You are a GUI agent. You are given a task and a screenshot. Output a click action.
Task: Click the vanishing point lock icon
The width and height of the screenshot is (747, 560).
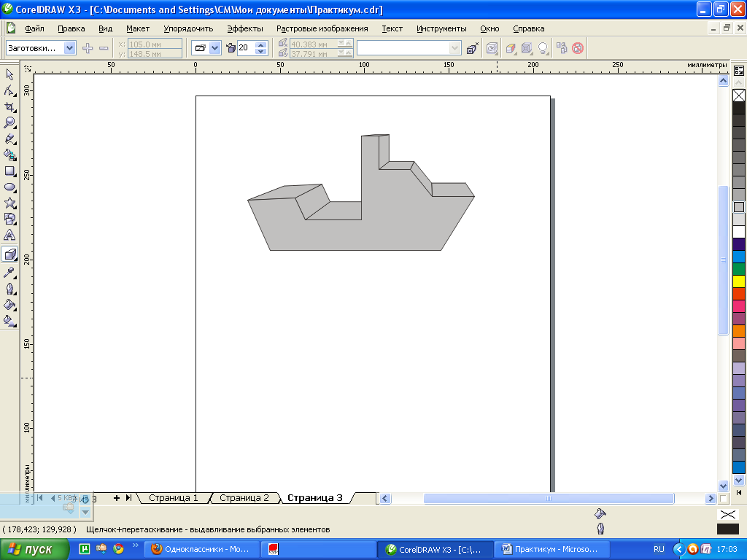(x=472, y=48)
